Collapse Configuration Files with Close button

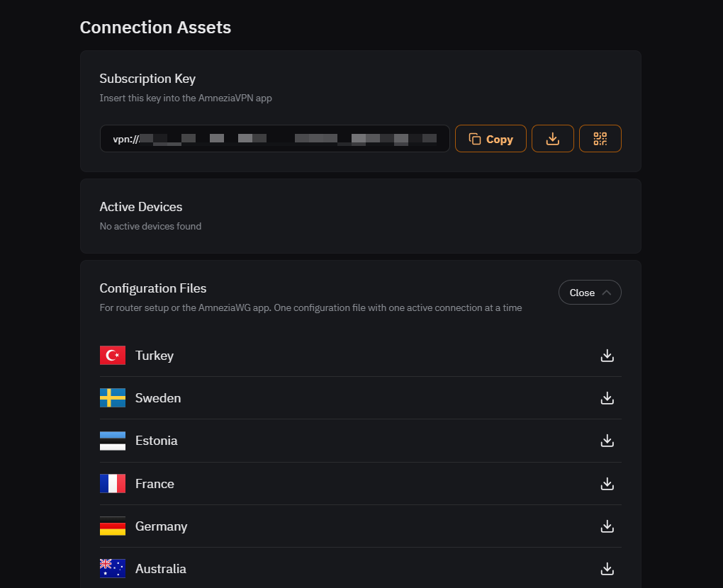pos(583,293)
